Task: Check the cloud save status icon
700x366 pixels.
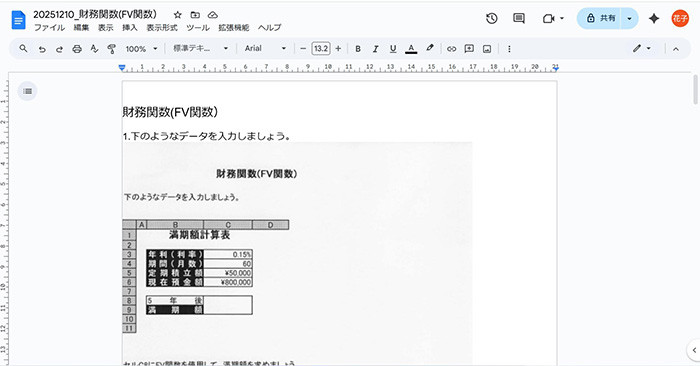Action: [213, 15]
